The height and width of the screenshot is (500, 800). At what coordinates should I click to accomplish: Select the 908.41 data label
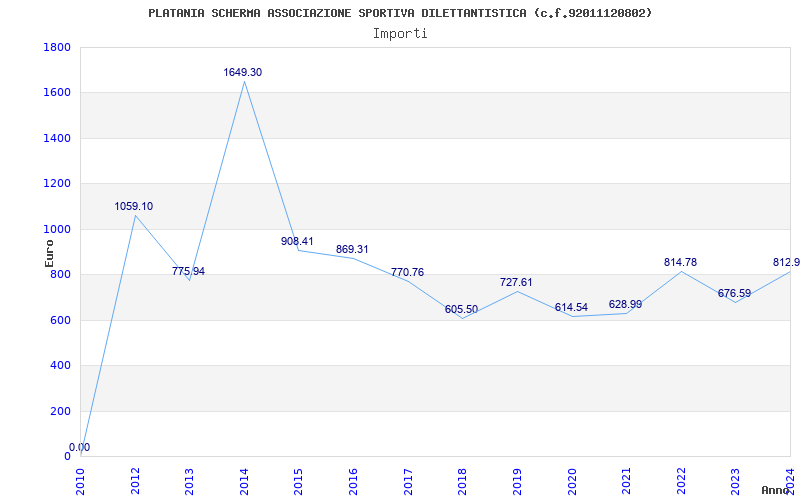click(297, 241)
